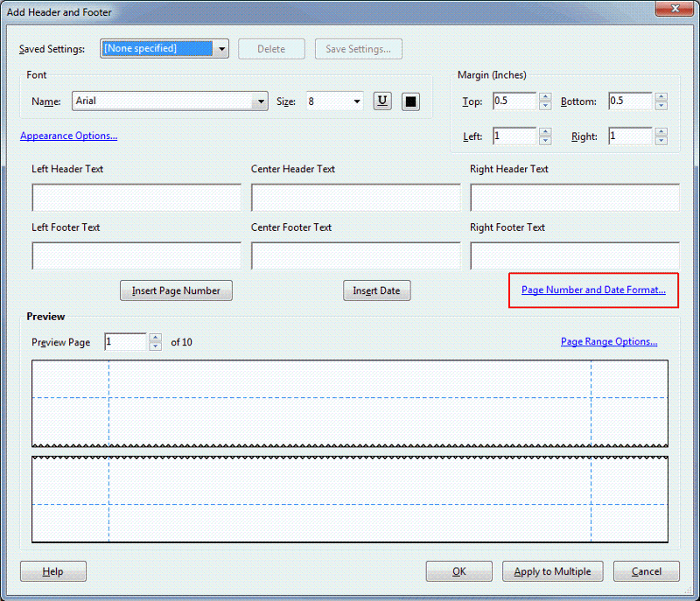This screenshot has height=601, width=700.
Task: Click the Bottom margin input field
Action: click(630, 101)
